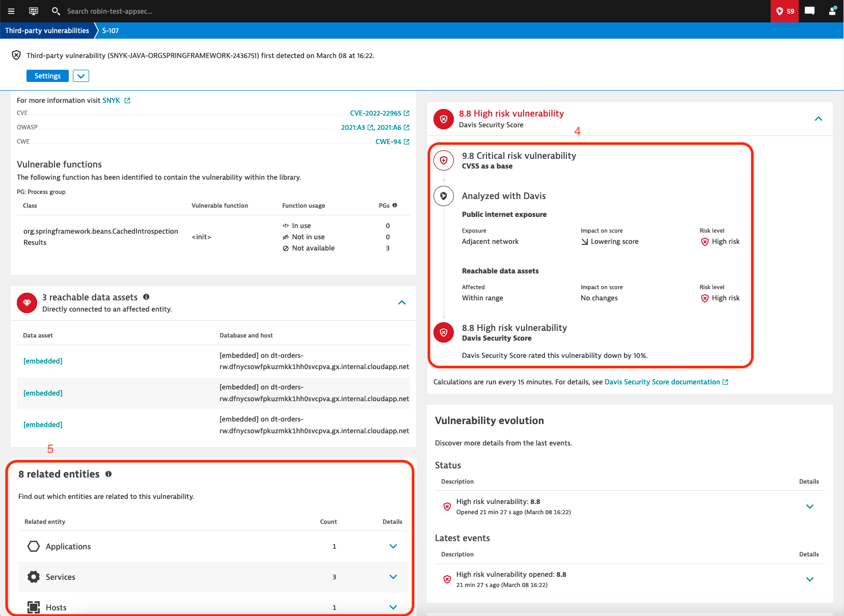Collapse the Davis Security Score panel

pos(818,119)
